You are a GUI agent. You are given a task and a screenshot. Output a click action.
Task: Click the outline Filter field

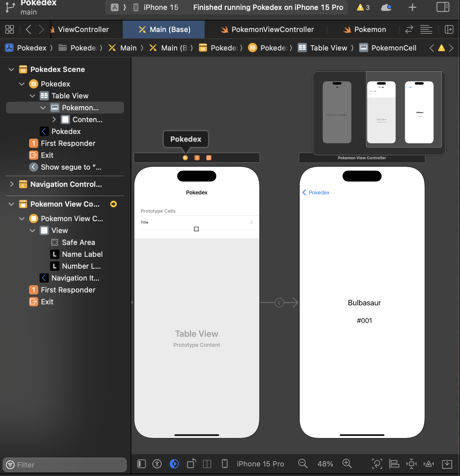(65, 465)
